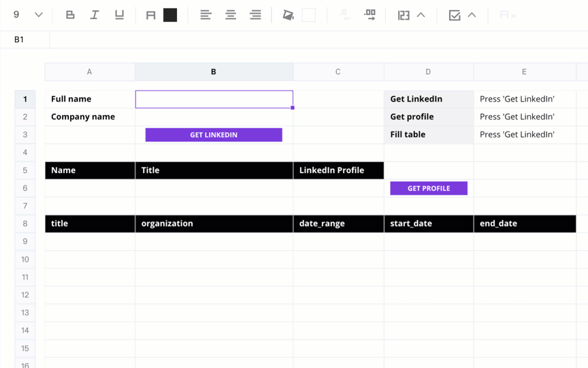Open the white fill color swatch
The image size is (588, 368).
pos(308,16)
